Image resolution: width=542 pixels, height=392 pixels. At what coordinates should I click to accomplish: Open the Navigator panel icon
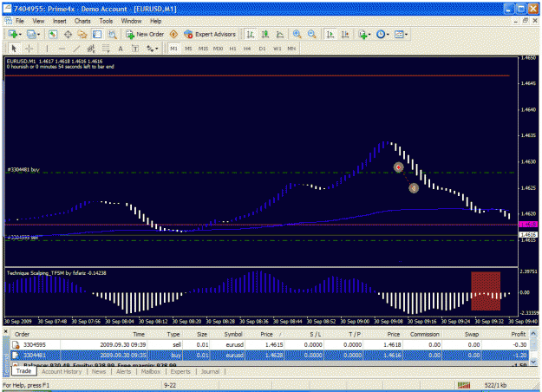[82, 34]
